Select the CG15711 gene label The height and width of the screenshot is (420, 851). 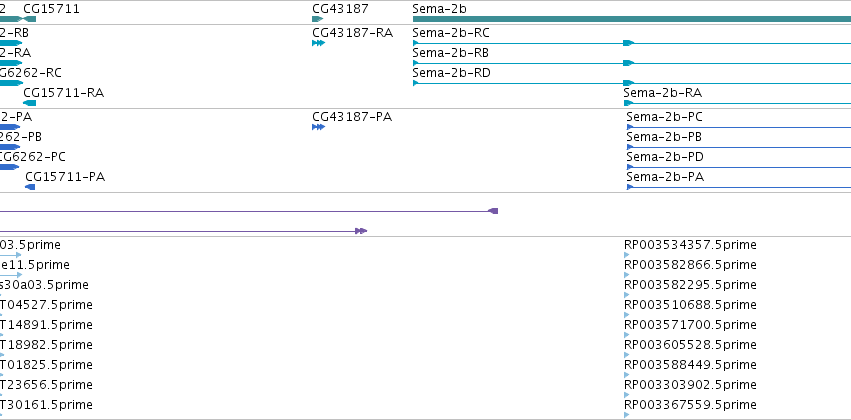51,9
